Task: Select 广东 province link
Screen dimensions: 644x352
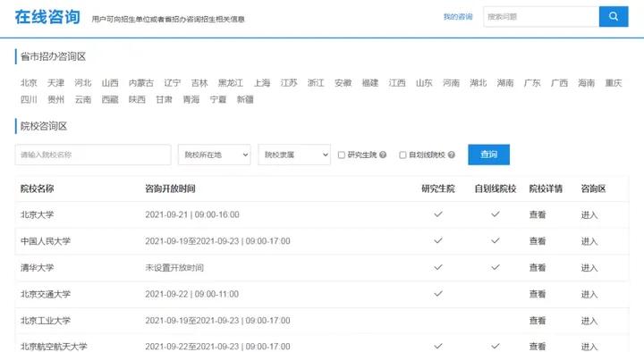Action: [x=532, y=83]
